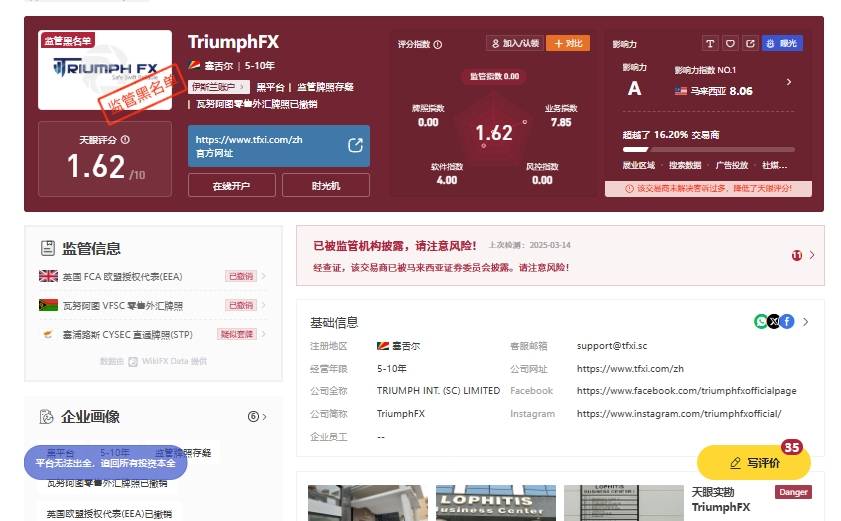Click the yellow 写评价 write review button
841x521 pixels.
[754, 463]
